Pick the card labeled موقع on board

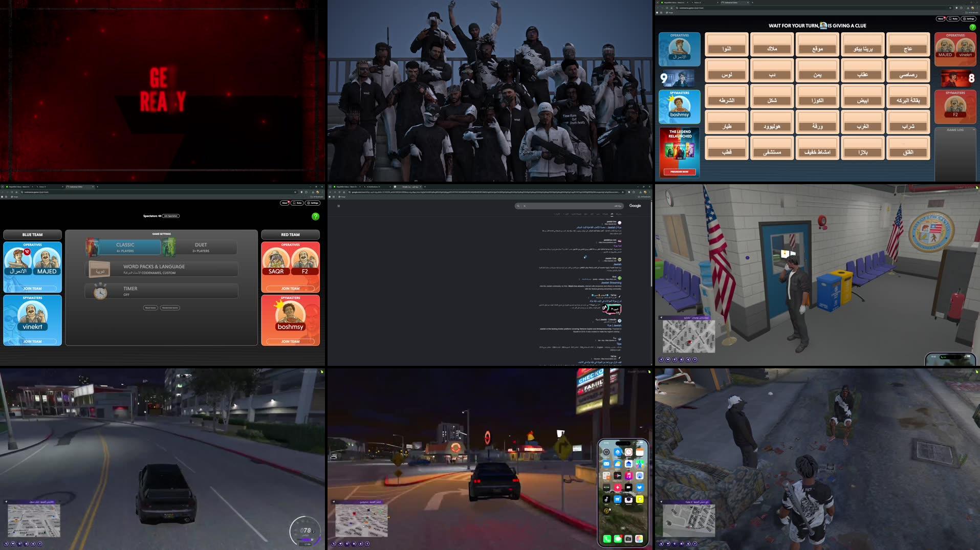point(817,45)
